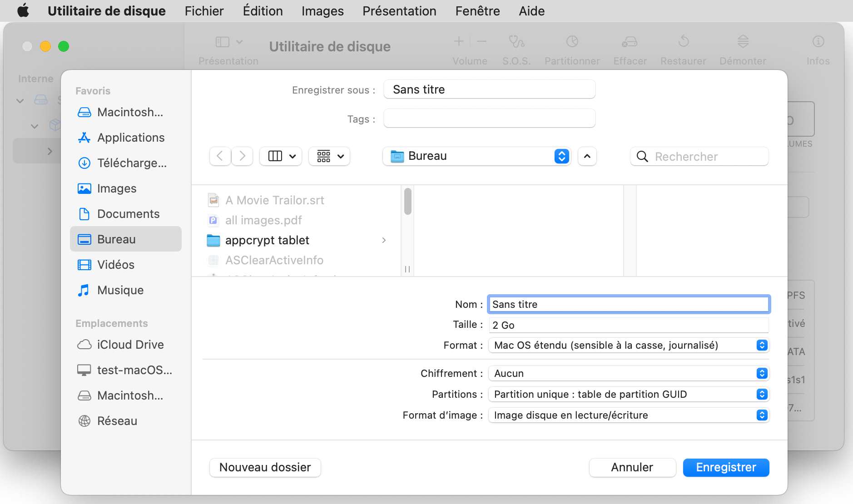Image resolution: width=853 pixels, height=504 pixels.
Task: Go back with the left chevron button
Action: pos(220,156)
